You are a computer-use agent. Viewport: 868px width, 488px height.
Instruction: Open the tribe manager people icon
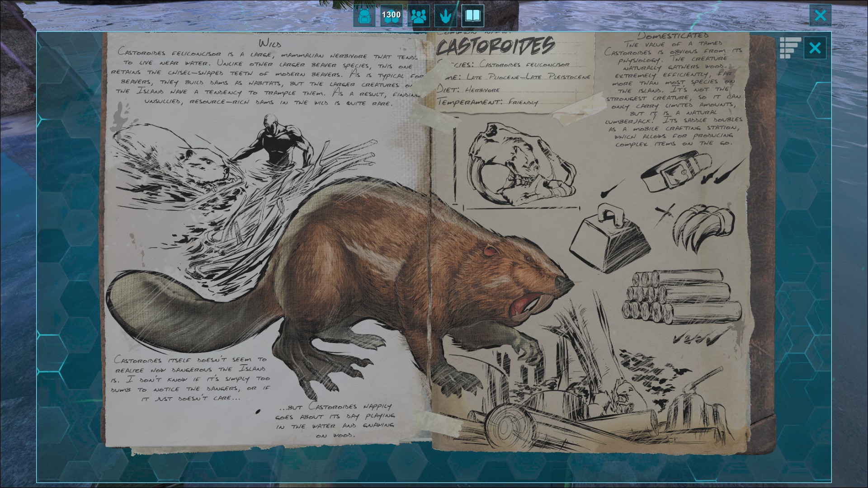pos(419,16)
